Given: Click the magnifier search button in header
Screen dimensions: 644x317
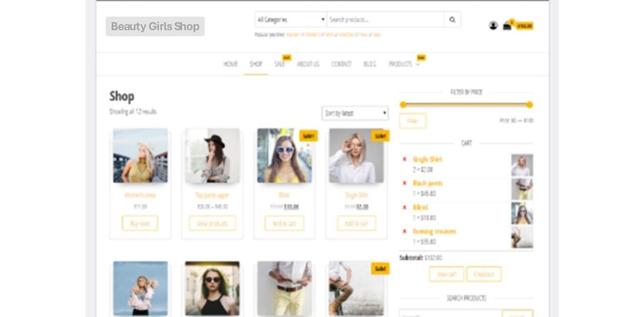Looking at the screenshot, I should [x=452, y=20].
